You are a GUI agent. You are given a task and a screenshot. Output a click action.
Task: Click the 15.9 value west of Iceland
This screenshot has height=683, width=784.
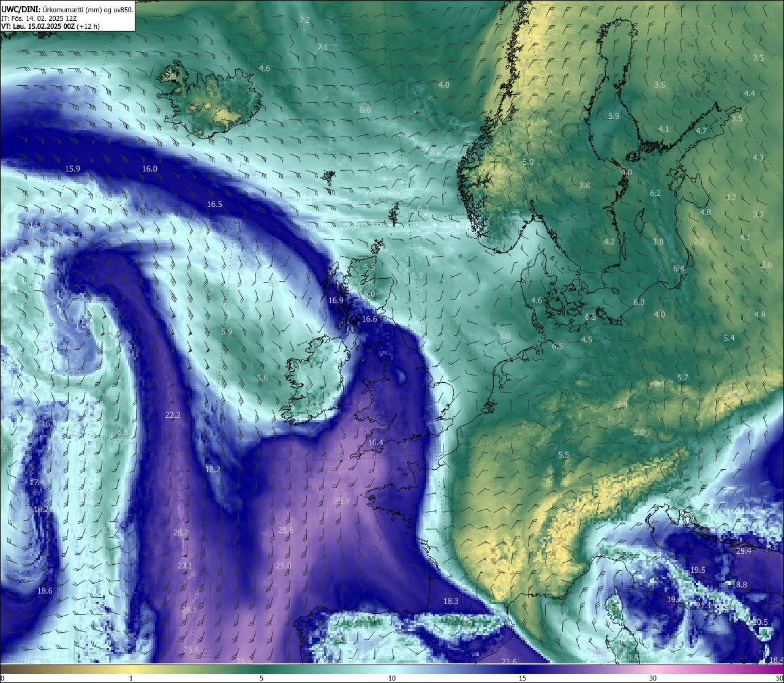pos(73,168)
